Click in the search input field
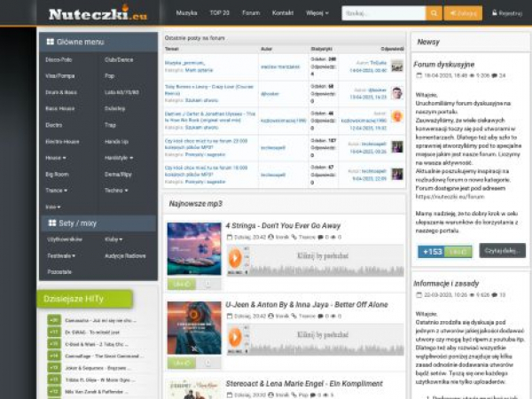 [383, 13]
